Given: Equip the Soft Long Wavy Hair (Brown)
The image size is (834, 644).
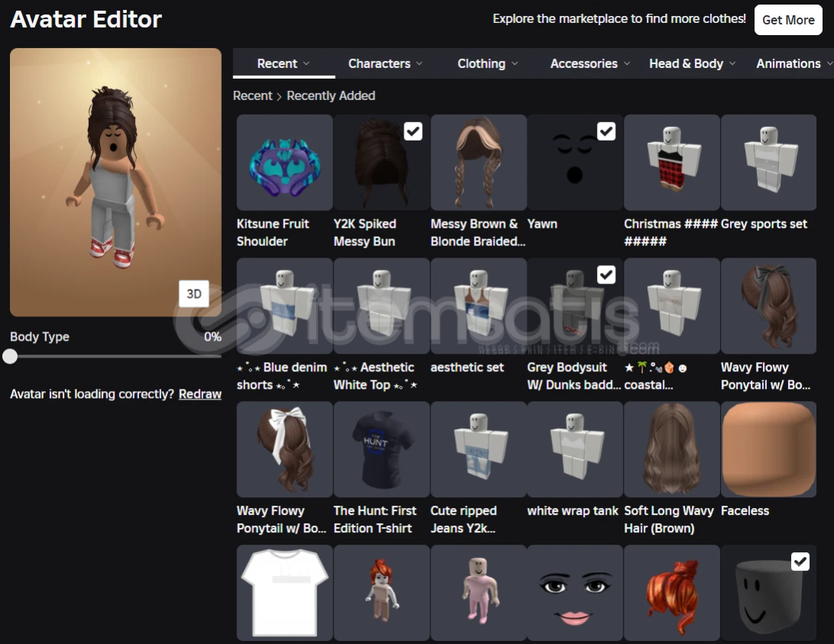Looking at the screenshot, I should [672, 449].
